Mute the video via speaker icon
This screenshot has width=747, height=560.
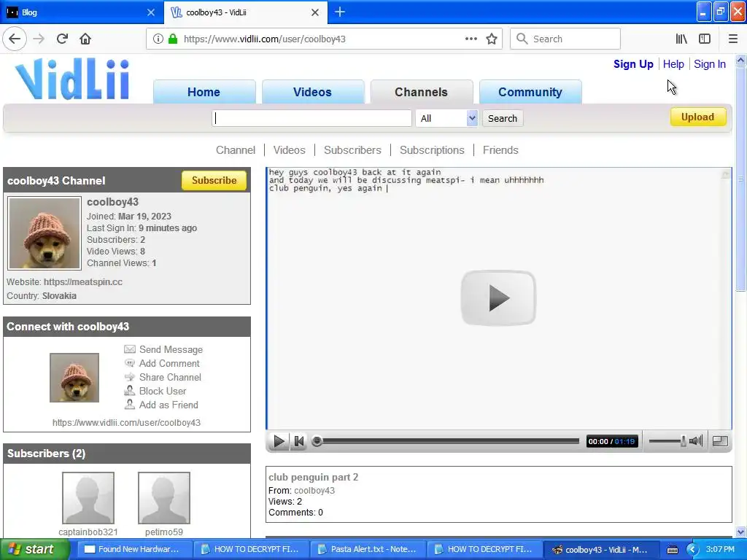coord(696,441)
